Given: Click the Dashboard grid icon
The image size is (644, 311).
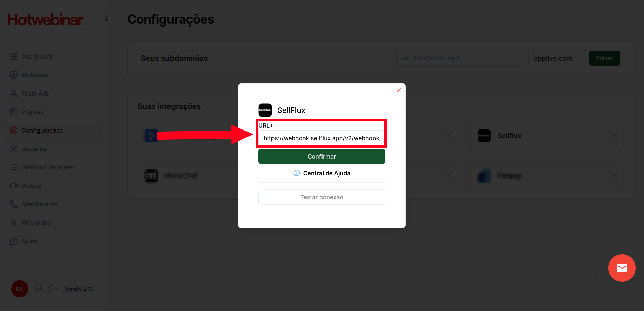Looking at the screenshot, I should click(x=14, y=57).
